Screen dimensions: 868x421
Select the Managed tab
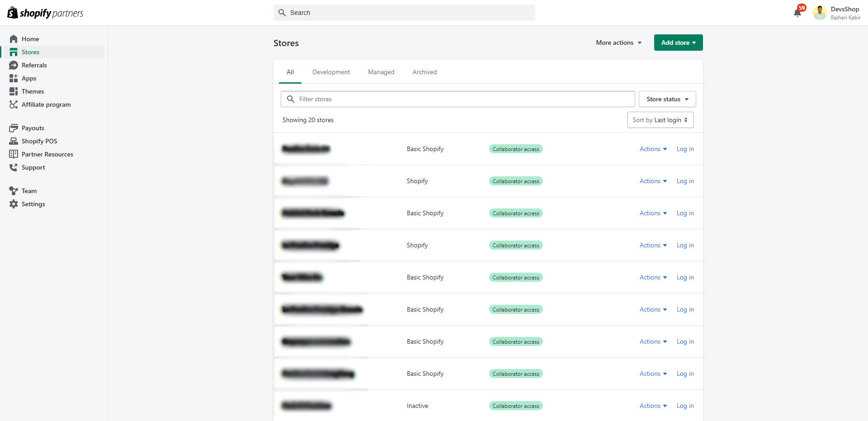(x=381, y=72)
